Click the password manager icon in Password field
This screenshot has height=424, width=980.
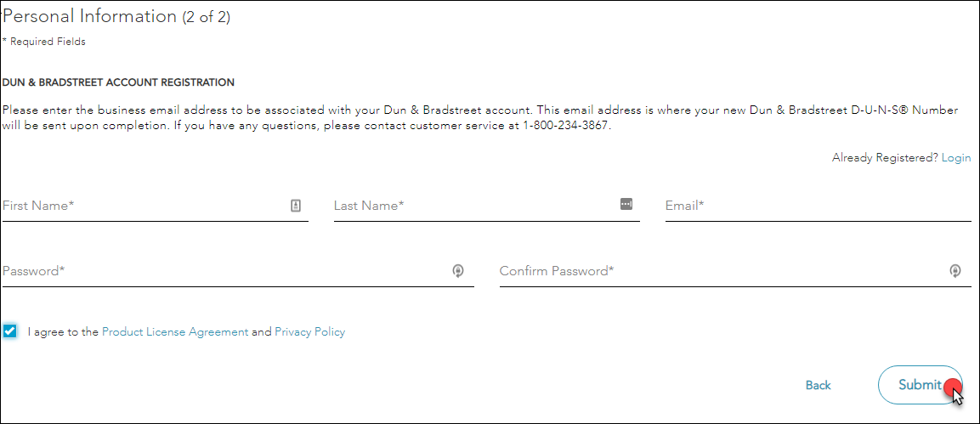pyautogui.click(x=458, y=271)
